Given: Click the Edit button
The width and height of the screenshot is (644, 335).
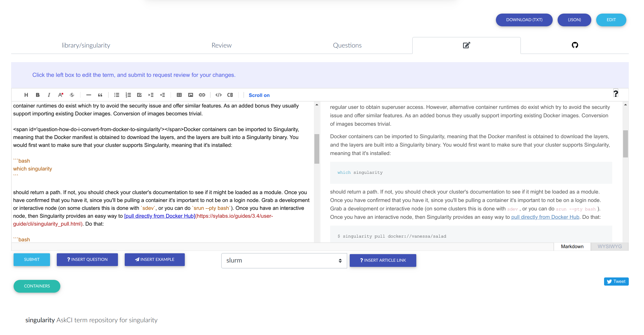Looking at the screenshot, I should 611,20.
